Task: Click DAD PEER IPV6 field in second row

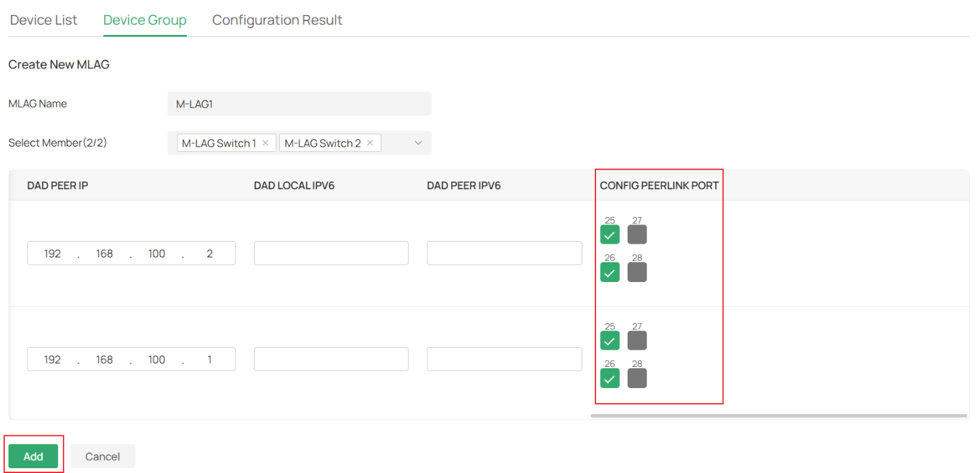Action: click(x=504, y=359)
